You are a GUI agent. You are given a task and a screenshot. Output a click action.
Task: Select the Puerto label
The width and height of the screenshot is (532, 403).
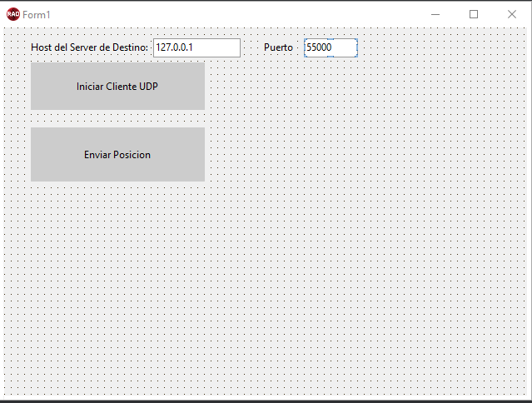coord(278,47)
